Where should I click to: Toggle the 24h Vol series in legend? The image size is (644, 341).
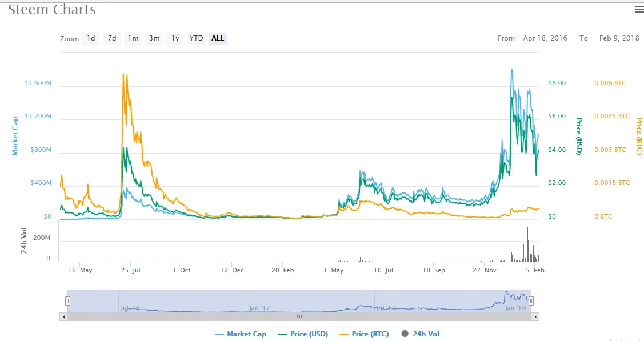point(421,334)
